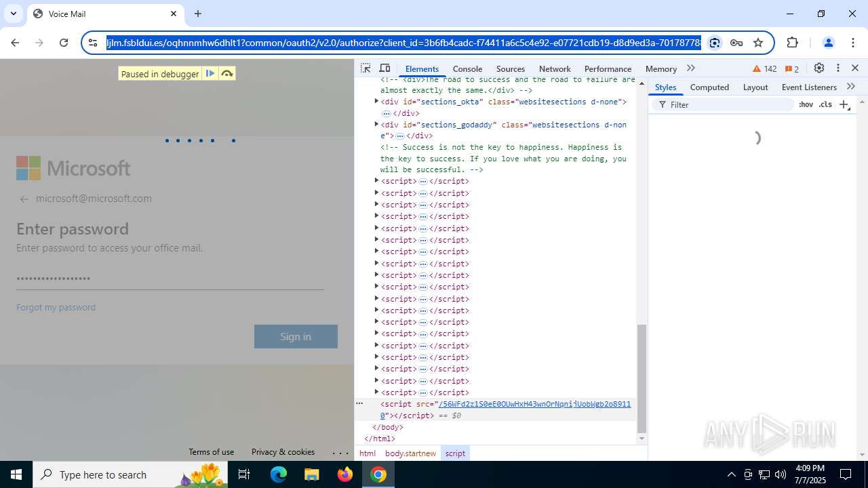Screen dimensions: 868x488
Task: Open the Computed styles tab
Action: click(x=709, y=87)
